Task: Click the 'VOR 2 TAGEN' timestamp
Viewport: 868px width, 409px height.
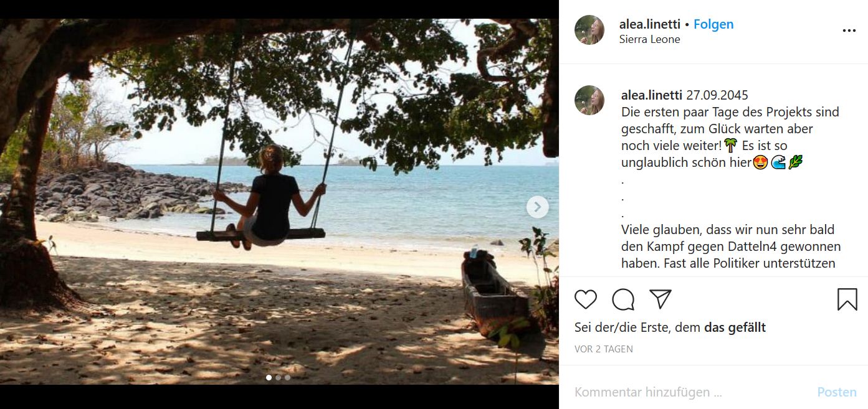Action: pos(603,349)
